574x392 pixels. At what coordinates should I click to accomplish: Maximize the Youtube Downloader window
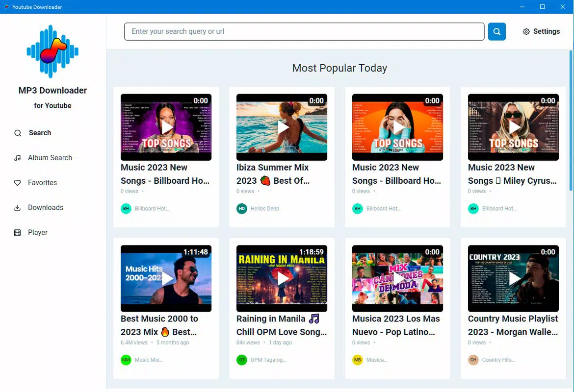543,6
